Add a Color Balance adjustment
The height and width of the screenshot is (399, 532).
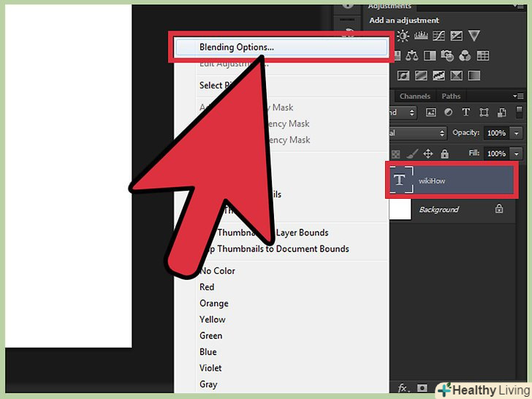click(411, 55)
